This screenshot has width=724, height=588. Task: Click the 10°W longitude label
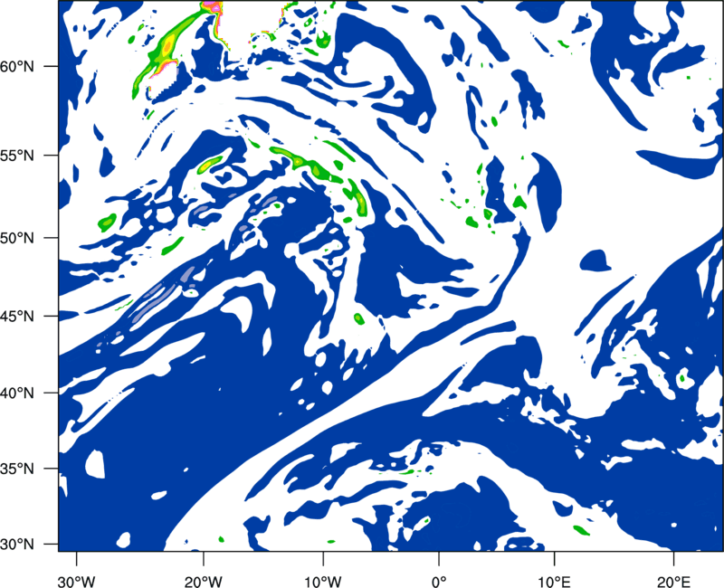(x=322, y=582)
